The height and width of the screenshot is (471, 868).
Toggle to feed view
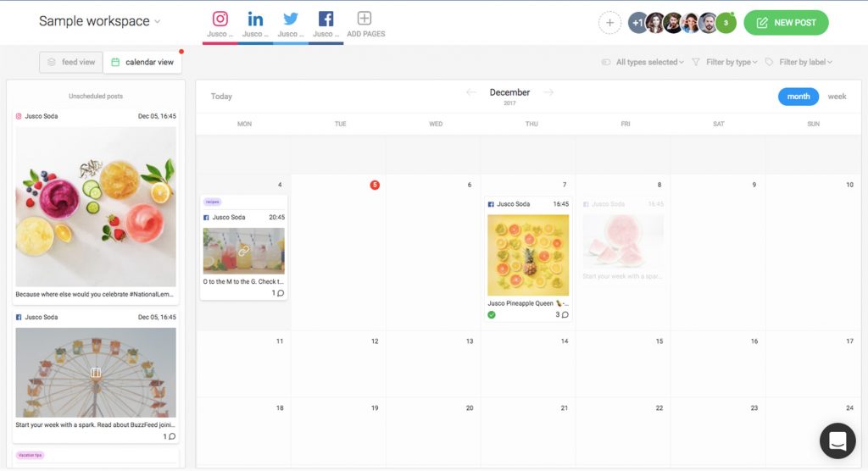click(x=71, y=62)
